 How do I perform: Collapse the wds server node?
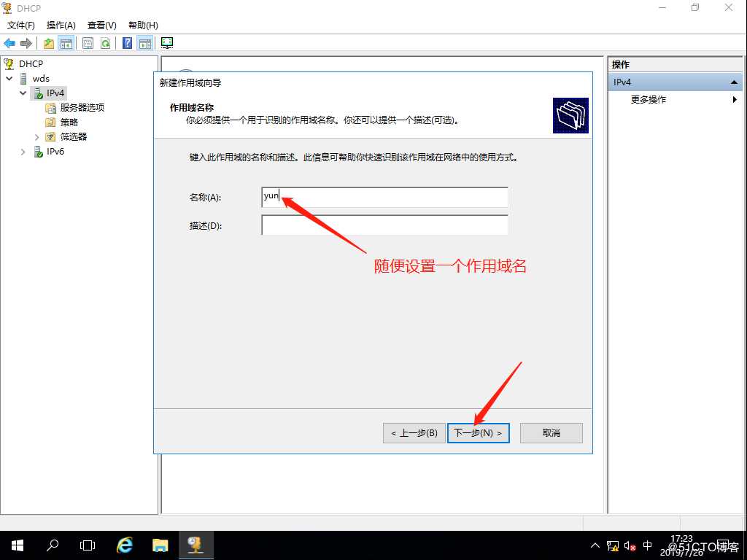[x=9, y=78]
